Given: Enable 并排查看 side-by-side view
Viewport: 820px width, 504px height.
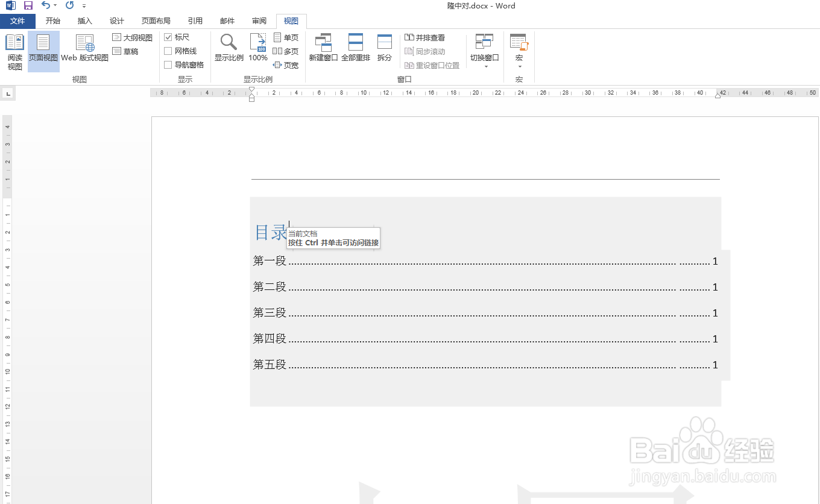Looking at the screenshot, I should (429, 37).
